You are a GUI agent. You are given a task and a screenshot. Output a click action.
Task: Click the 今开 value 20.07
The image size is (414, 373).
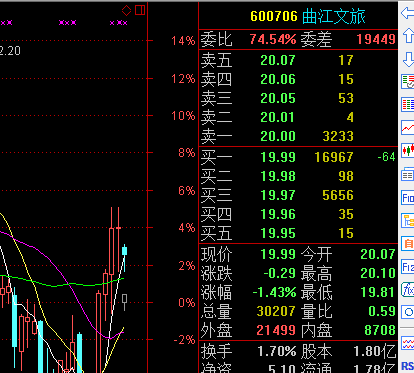pos(378,254)
